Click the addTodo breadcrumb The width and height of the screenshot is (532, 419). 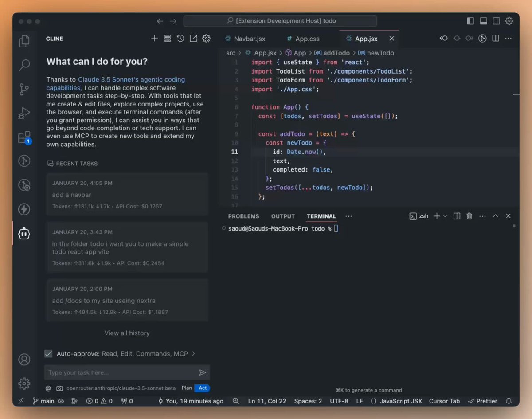click(x=332, y=53)
